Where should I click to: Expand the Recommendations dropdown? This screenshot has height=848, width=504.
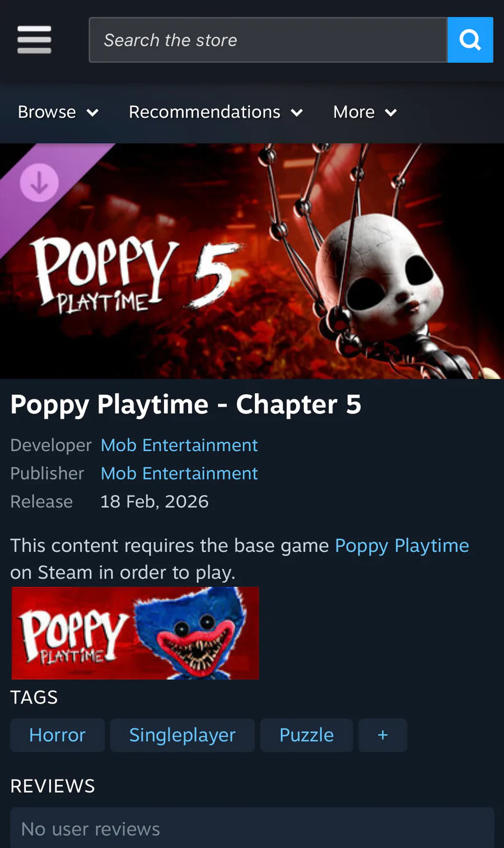coord(216,112)
